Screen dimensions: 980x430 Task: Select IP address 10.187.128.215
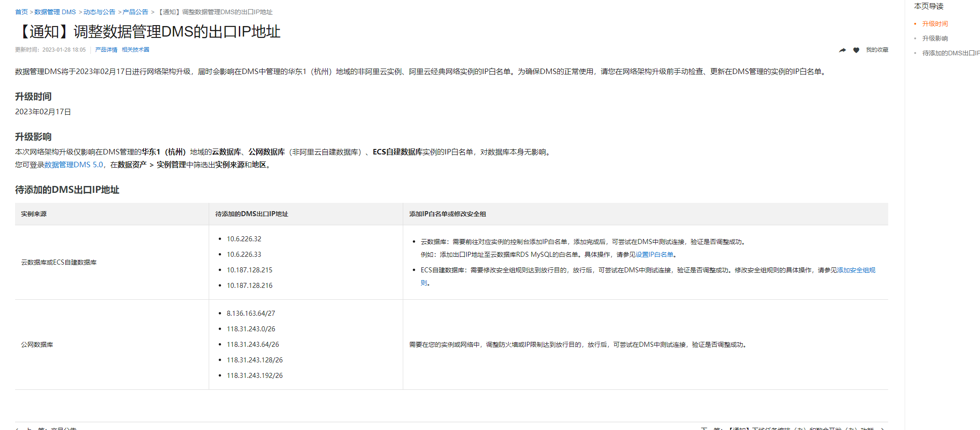[x=250, y=270]
